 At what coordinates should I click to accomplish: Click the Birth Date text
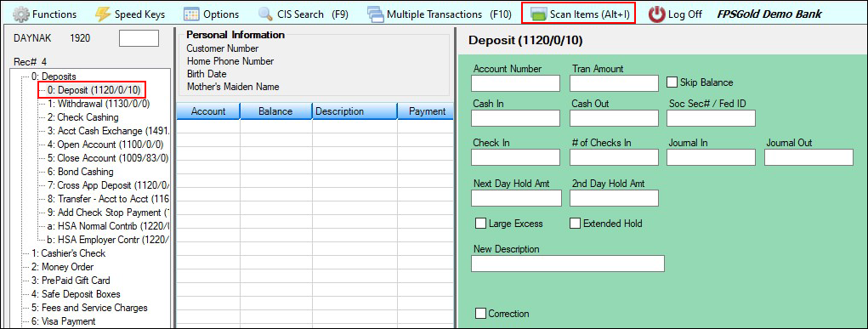click(x=207, y=74)
